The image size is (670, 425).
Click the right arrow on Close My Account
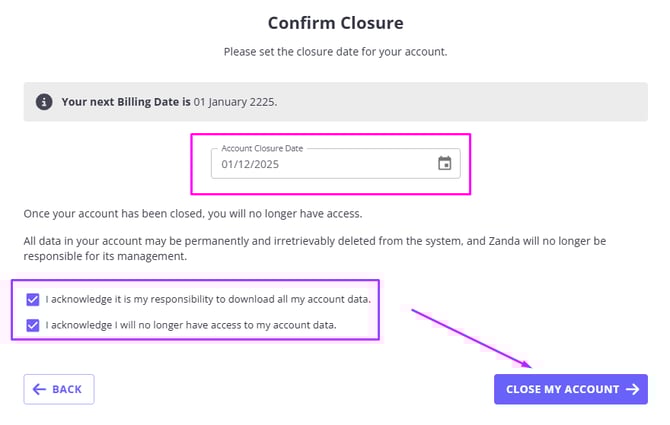point(632,389)
